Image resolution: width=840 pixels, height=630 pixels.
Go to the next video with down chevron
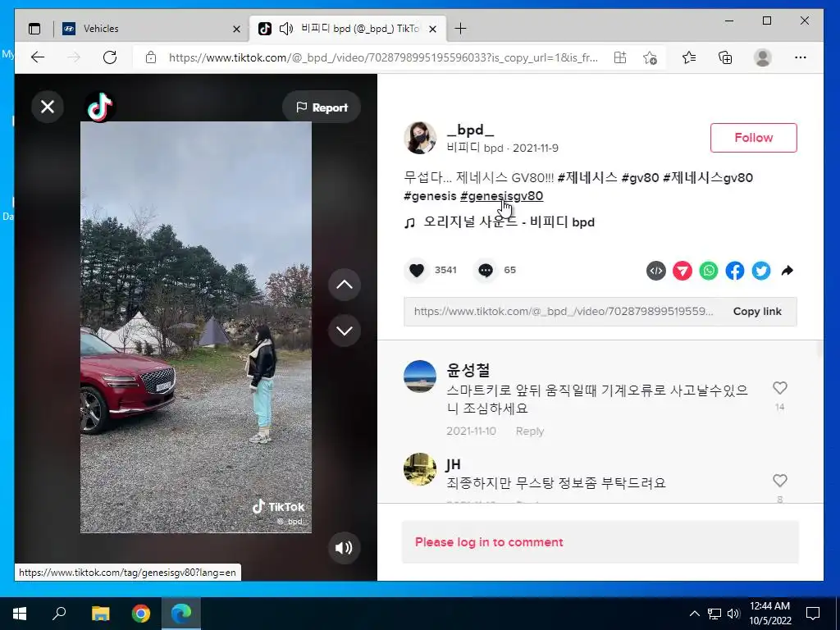pos(344,331)
